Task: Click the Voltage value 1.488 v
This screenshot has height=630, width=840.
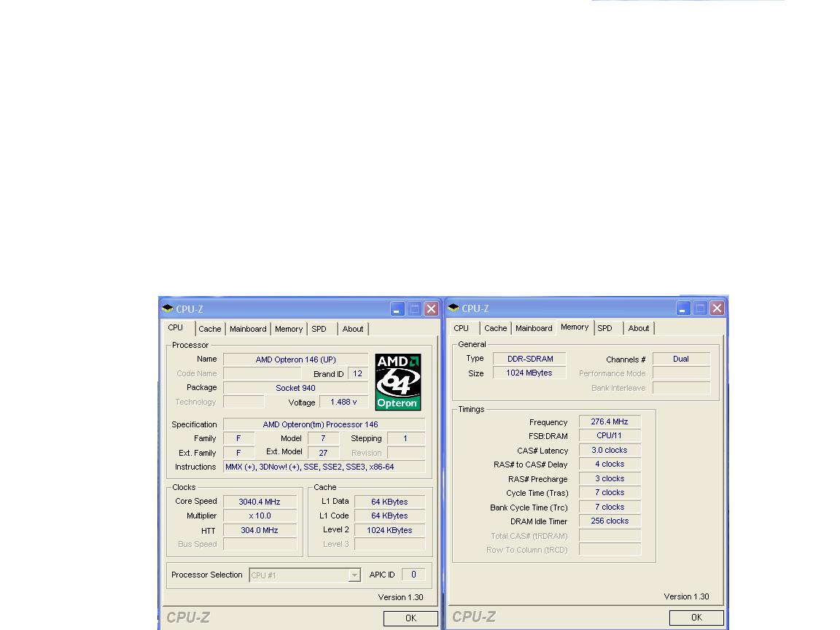Action: pyautogui.click(x=343, y=402)
